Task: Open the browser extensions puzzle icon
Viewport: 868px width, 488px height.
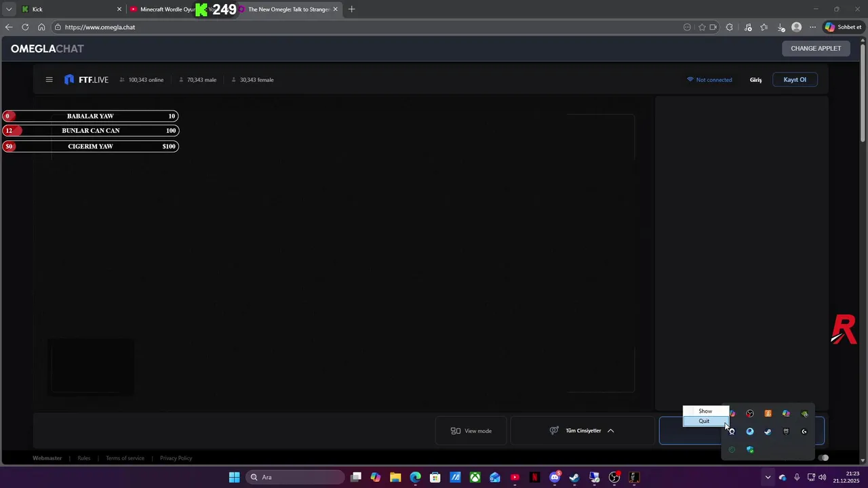Action: pyautogui.click(x=729, y=27)
